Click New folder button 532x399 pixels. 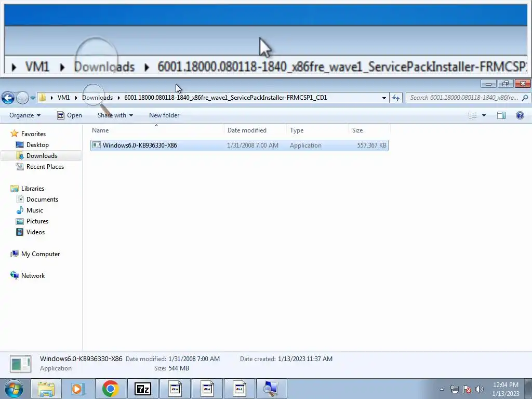pos(164,115)
